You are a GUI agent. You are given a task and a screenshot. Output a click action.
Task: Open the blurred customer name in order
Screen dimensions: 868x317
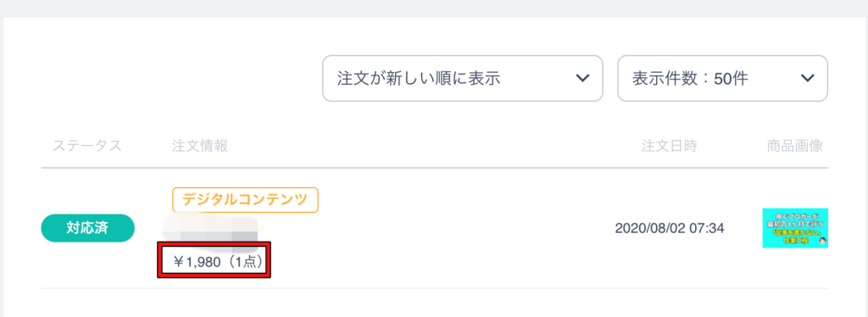212,229
